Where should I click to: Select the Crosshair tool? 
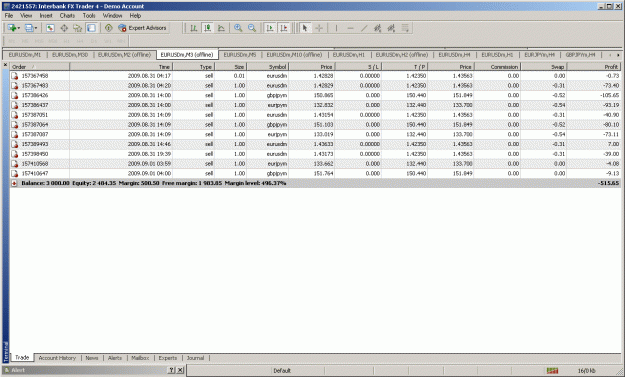[x=319, y=28]
